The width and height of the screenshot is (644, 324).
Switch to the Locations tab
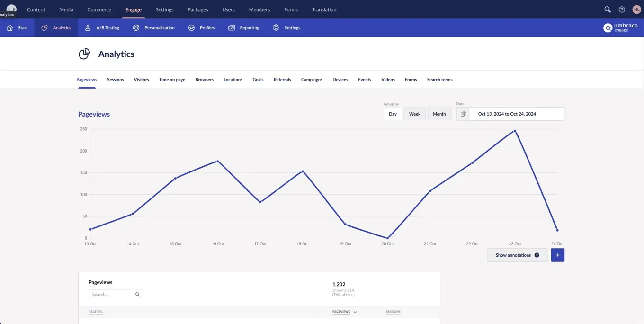pos(233,80)
